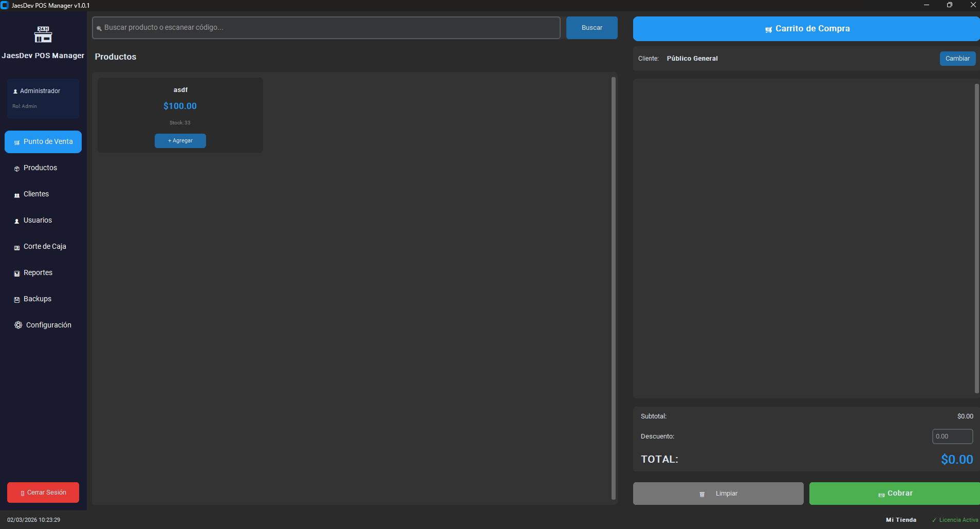Add asdf product with Agregar button
Image resolution: width=980 pixels, height=529 pixels.
click(180, 141)
